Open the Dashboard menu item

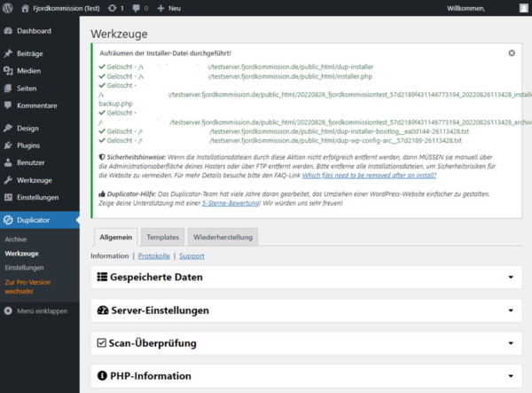[40, 31]
